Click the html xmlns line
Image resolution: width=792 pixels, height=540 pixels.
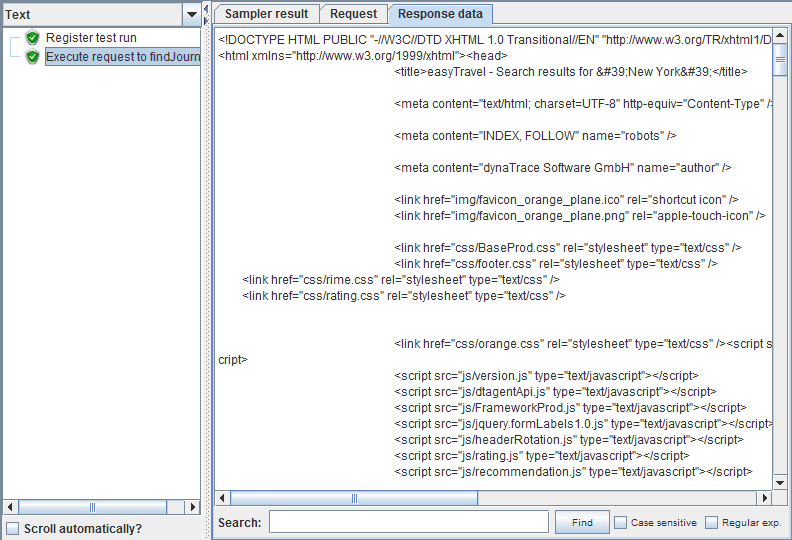pos(363,56)
